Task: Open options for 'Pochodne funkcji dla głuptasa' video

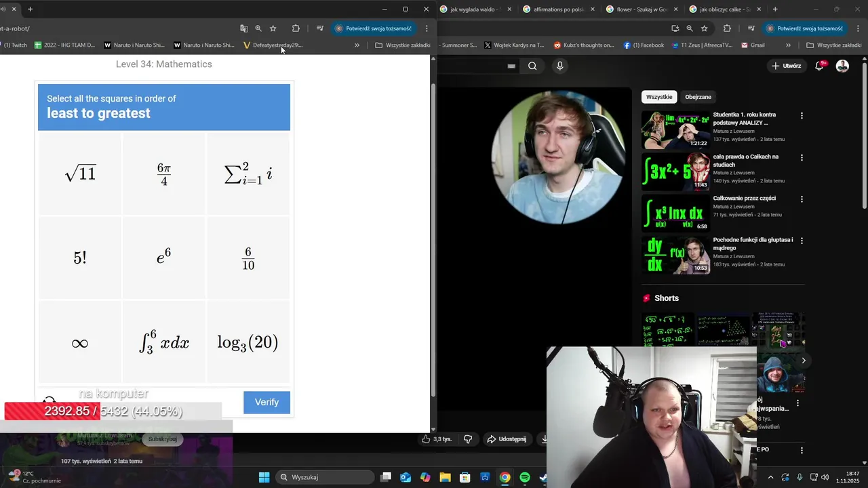Action: coord(802,241)
